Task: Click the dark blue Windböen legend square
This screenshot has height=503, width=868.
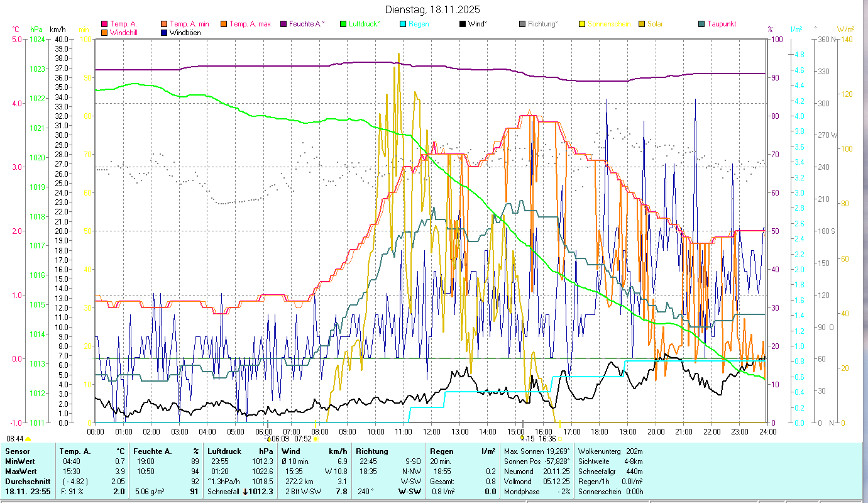Action: (x=164, y=33)
